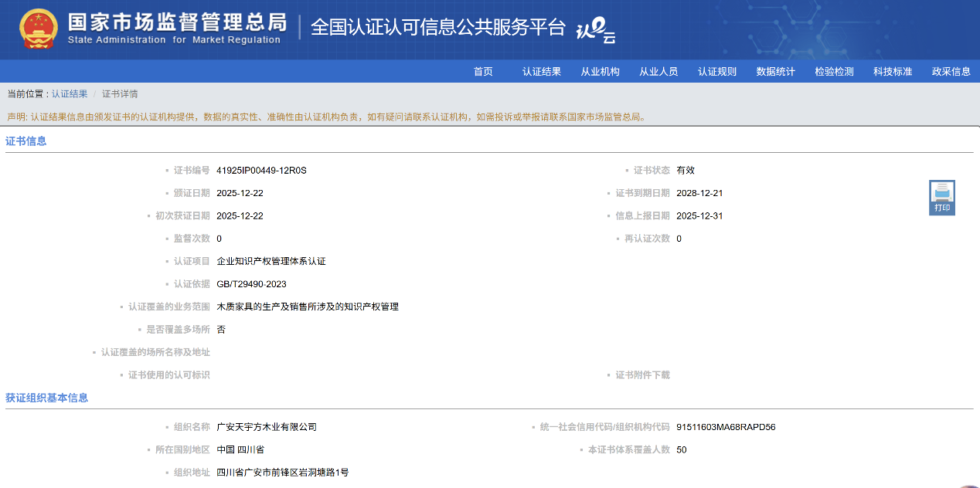Image resolution: width=980 pixels, height=488 pixels.
Task: Open the 认证规则 menu item
Action: coord(717,71)
